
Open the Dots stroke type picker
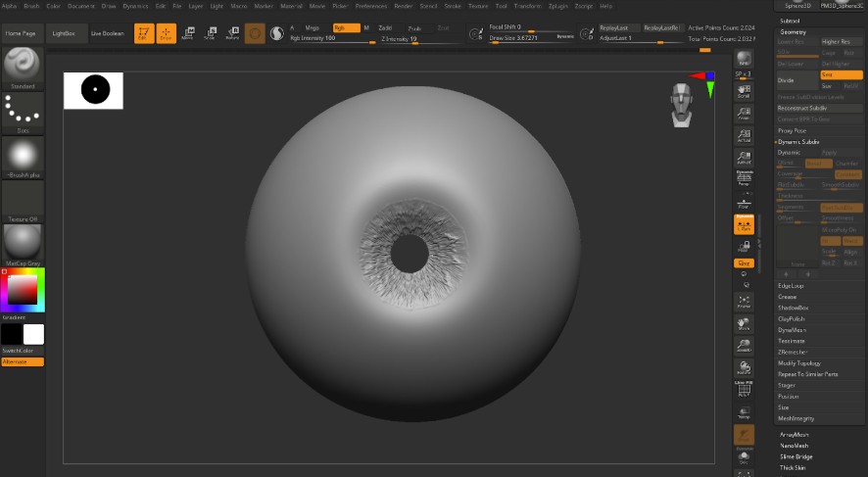(23, 113)
